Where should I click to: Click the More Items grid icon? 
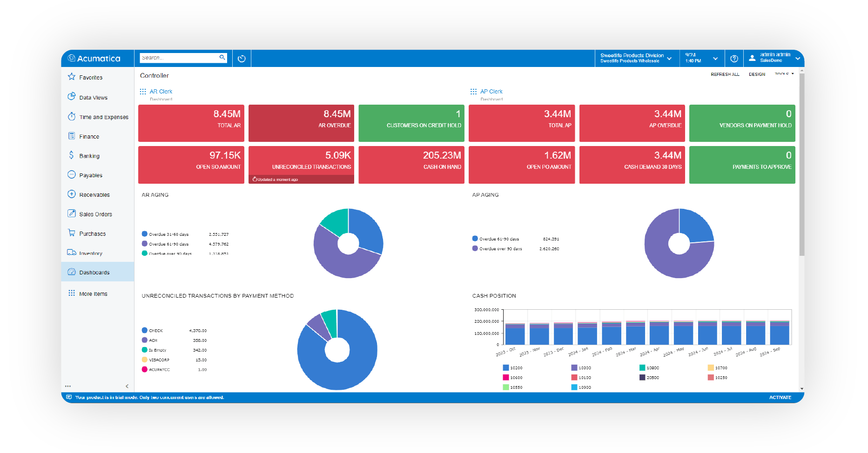pos(72,293)
